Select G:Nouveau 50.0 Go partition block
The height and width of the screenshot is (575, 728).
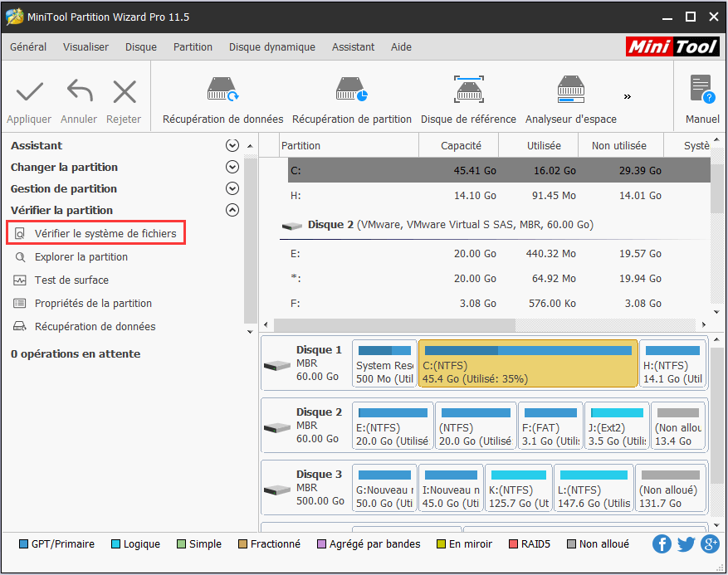[384, 489]
